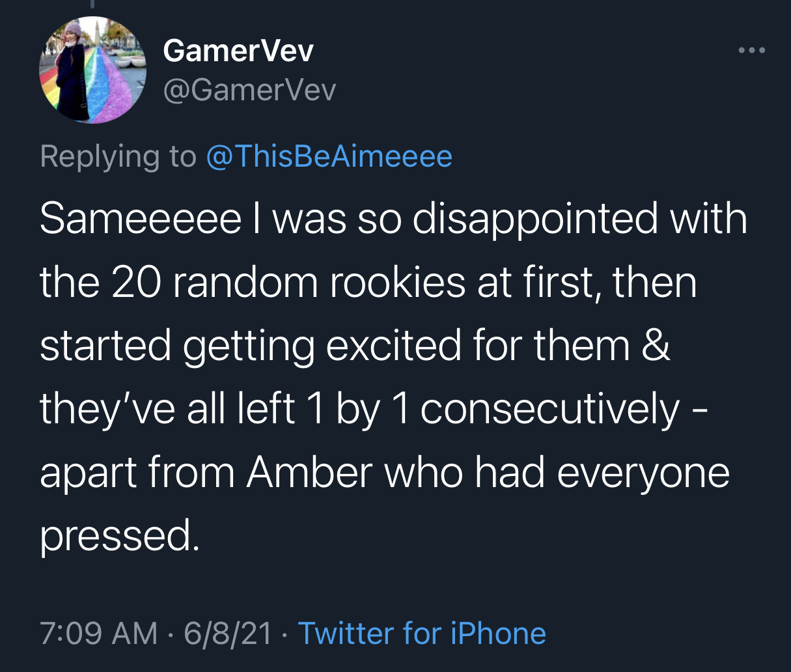Tap '20 random rookies' in the tweet
Screen dimensions: 791x672
[x=289, y=282]
